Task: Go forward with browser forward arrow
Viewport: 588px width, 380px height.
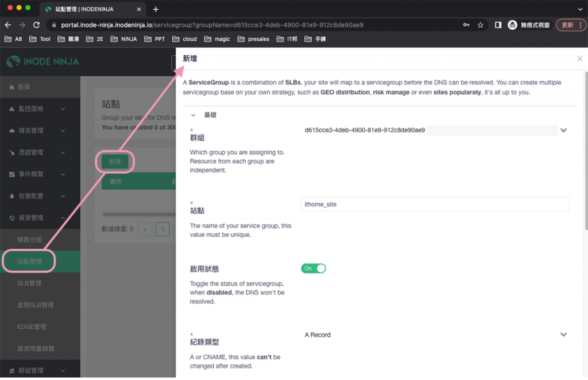Action: 22,25
